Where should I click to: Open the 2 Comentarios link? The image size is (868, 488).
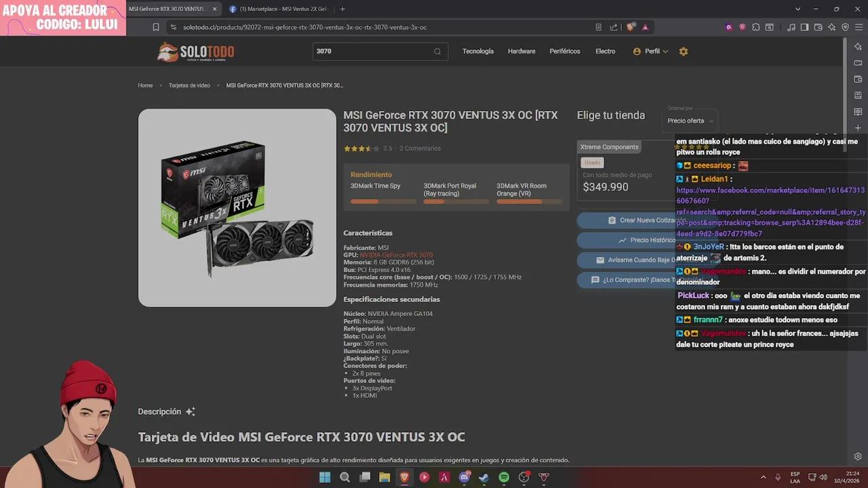[420, 148]
